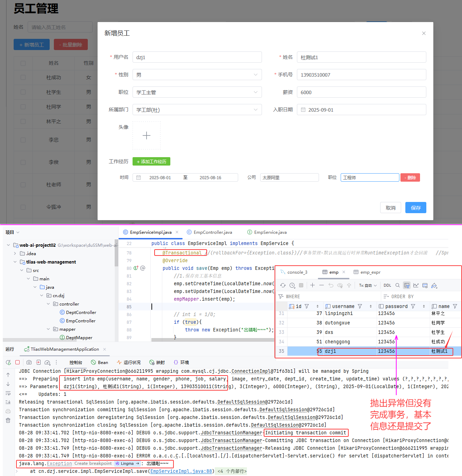The image size is (462, 476).
Task: Click the DDL button in database toolbar
Action: pos(387,285)
